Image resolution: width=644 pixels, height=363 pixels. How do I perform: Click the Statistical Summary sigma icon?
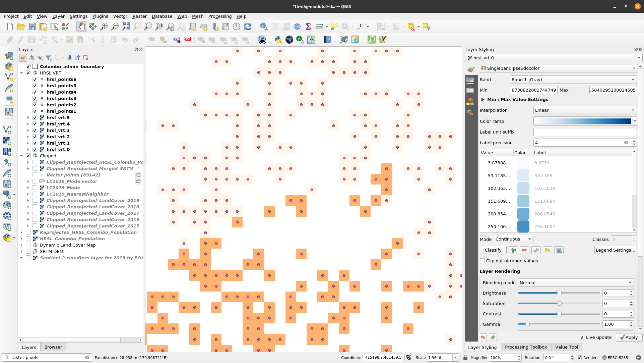(308, 27)
